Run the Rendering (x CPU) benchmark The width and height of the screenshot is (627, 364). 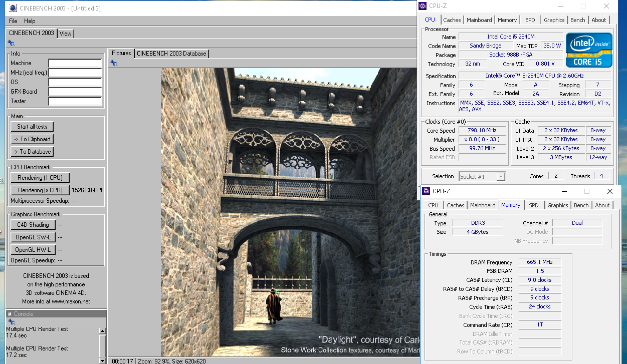(x=40, y=190)
